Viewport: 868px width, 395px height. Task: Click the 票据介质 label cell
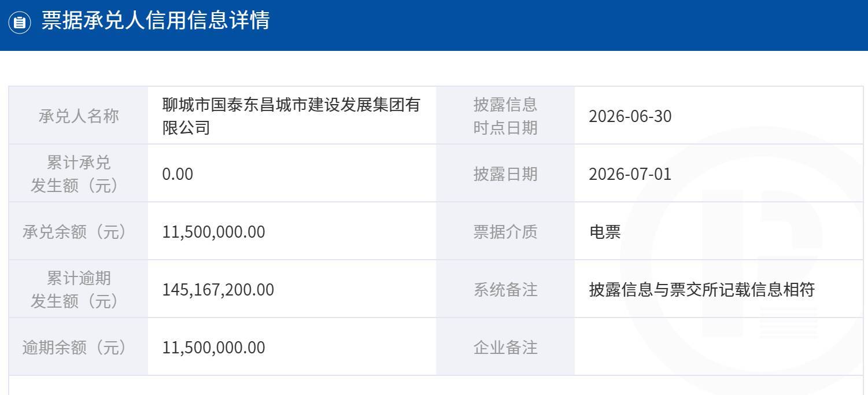click(x=505, y=231)
